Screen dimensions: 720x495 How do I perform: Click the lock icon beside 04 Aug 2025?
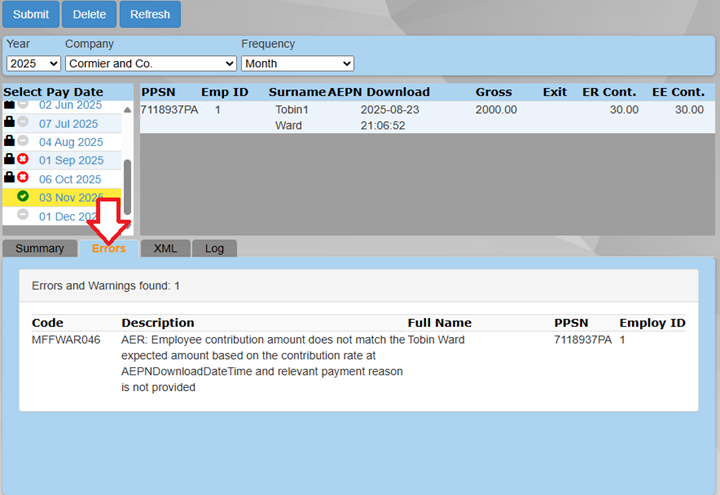[9, 142]
